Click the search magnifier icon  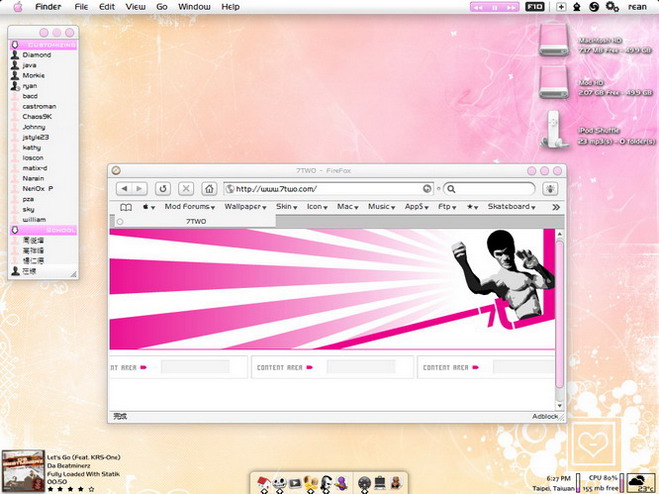click(x=451, y=189)
